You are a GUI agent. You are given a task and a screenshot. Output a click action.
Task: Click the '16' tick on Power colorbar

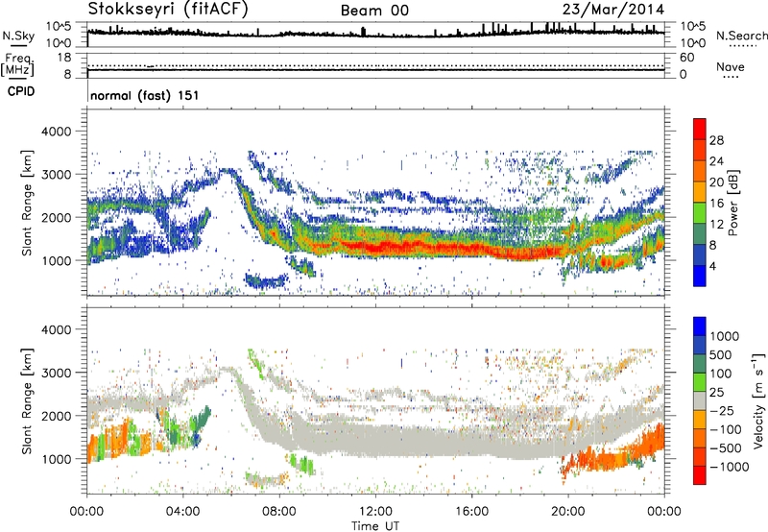click(716, 204)
